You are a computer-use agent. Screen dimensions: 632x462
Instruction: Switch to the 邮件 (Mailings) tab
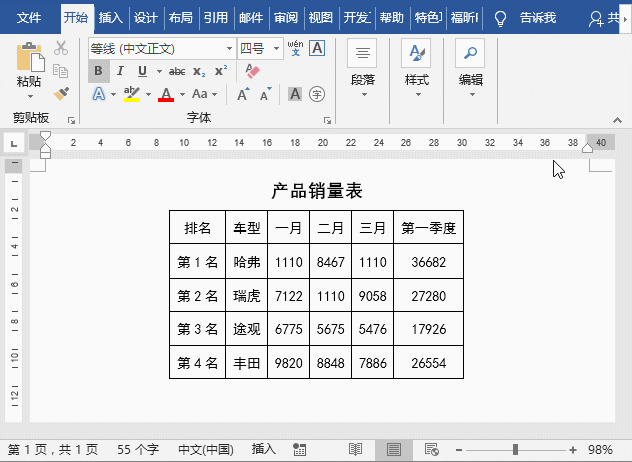point(251,18)
